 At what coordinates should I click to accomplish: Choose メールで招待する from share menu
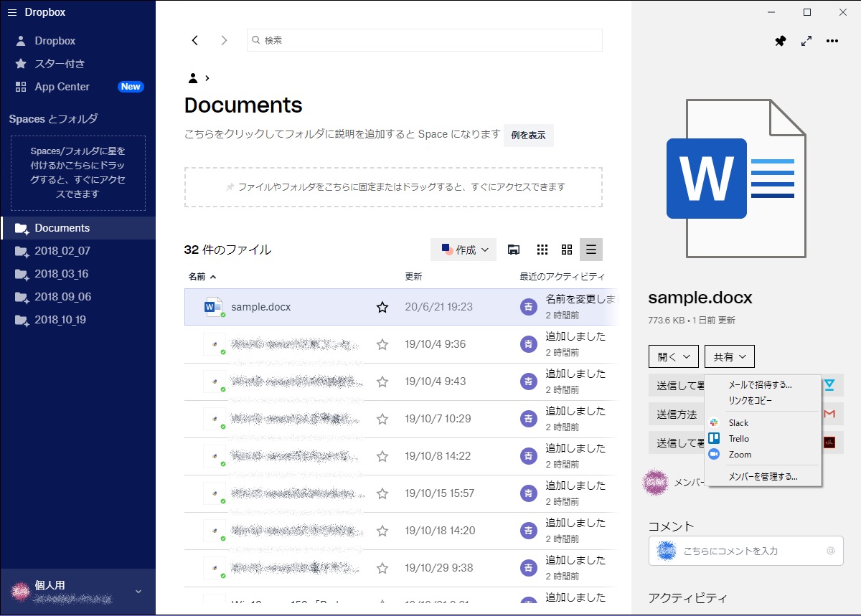point(763,384)
